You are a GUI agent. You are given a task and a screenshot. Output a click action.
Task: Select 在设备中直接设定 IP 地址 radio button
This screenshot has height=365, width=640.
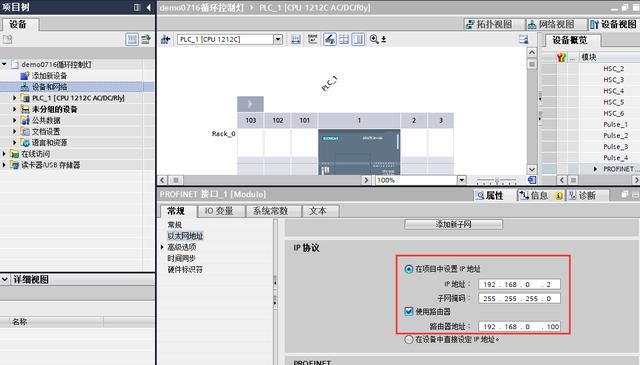[409, 339]
